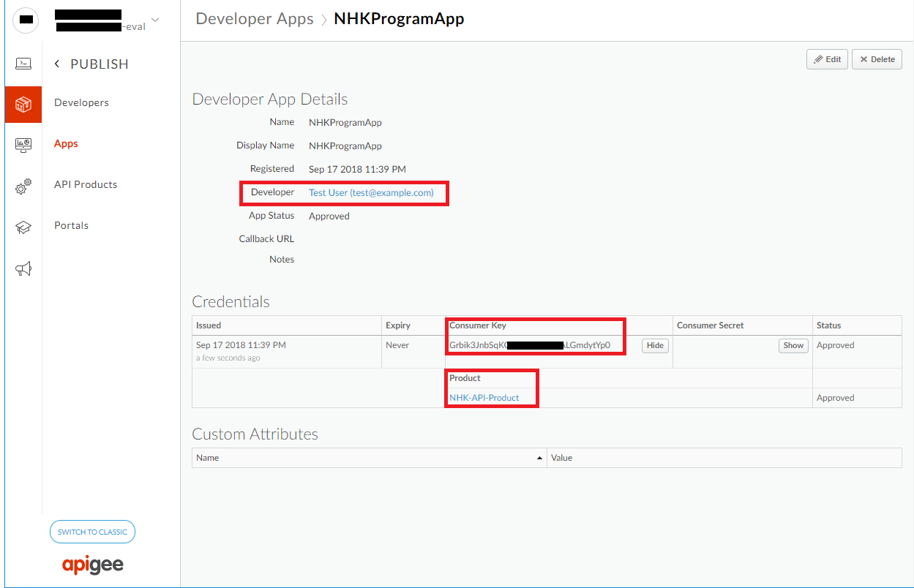Screen dimensions: 914x588
Task: Hide the Consumer Key value
Action: 654,345
